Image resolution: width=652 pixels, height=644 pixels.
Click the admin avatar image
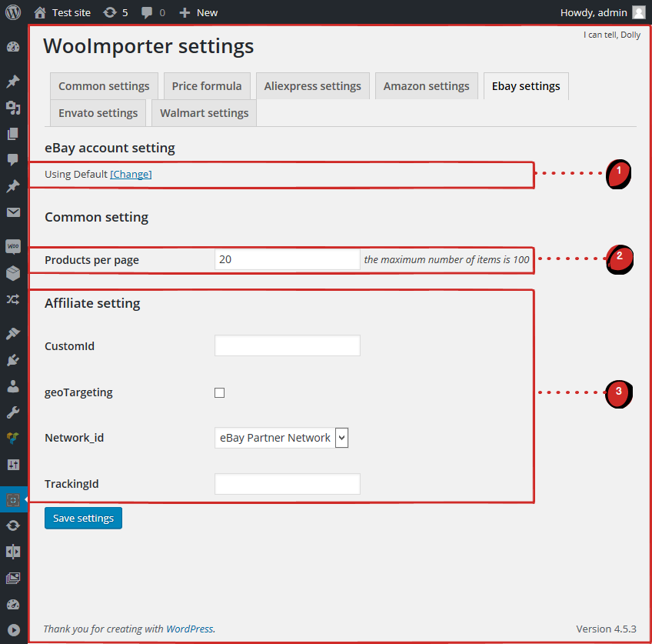point(639,12)
